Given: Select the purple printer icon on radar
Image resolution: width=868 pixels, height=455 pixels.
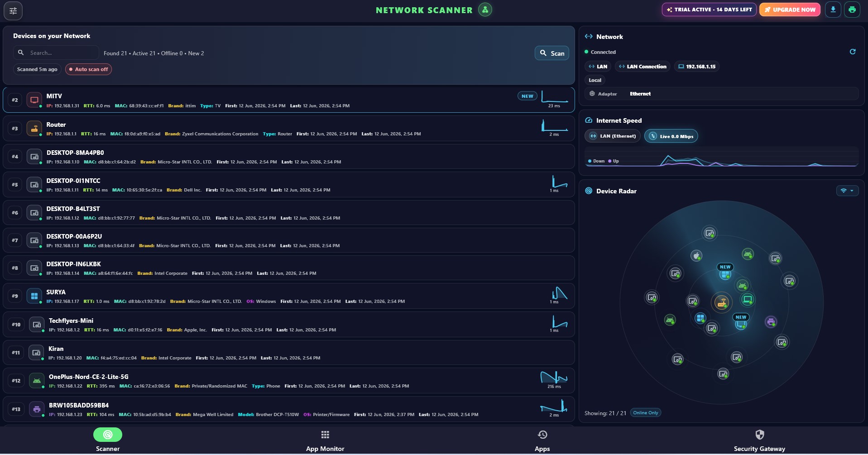Looking at the screenshot, I should pos(771,322).
